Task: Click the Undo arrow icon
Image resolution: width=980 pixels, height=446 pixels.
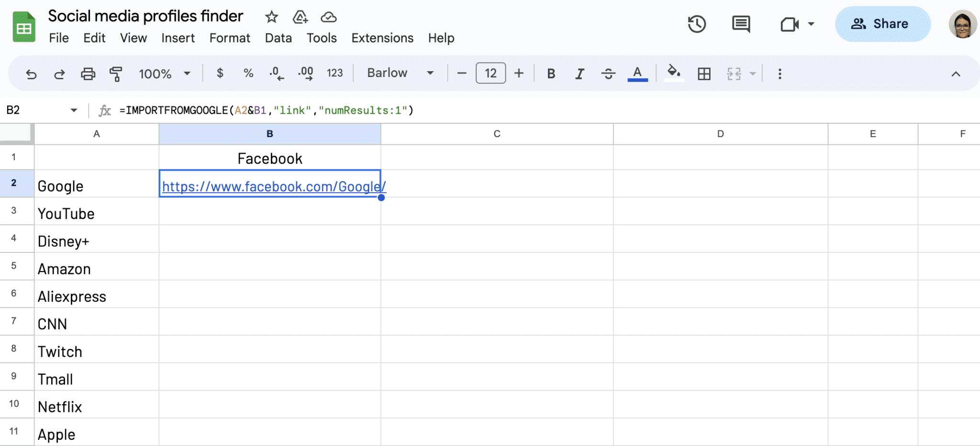Action: pos(31,74)
